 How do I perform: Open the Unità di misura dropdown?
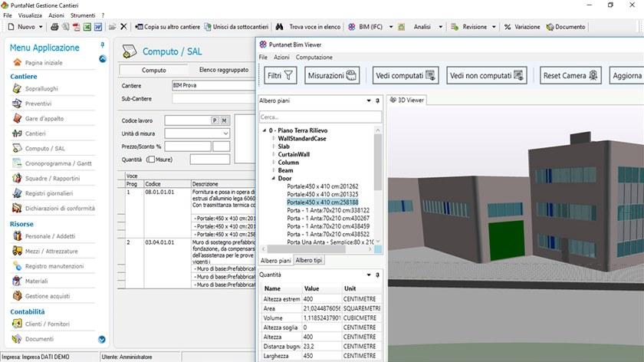225,133
